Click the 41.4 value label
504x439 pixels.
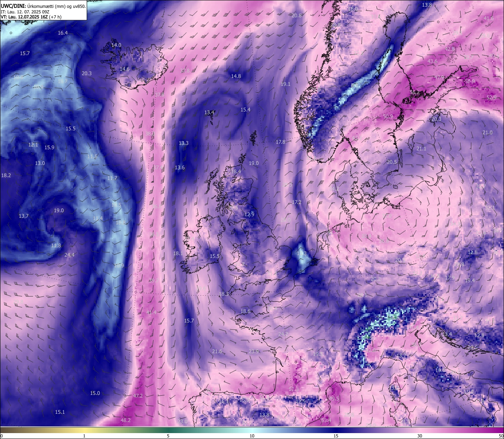[x=151, y=313]
